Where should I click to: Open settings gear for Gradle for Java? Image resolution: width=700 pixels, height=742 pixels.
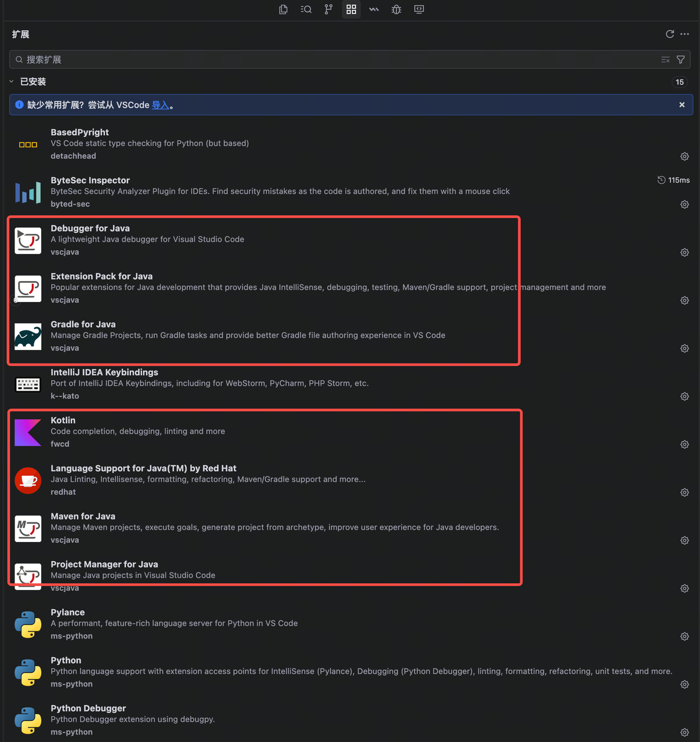[x=685, y=349]
